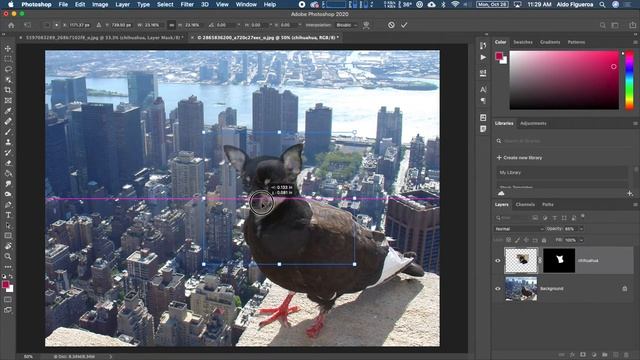Open the Edit Toolbar ellipsis
640x360 pixels.
click(8, 267)
